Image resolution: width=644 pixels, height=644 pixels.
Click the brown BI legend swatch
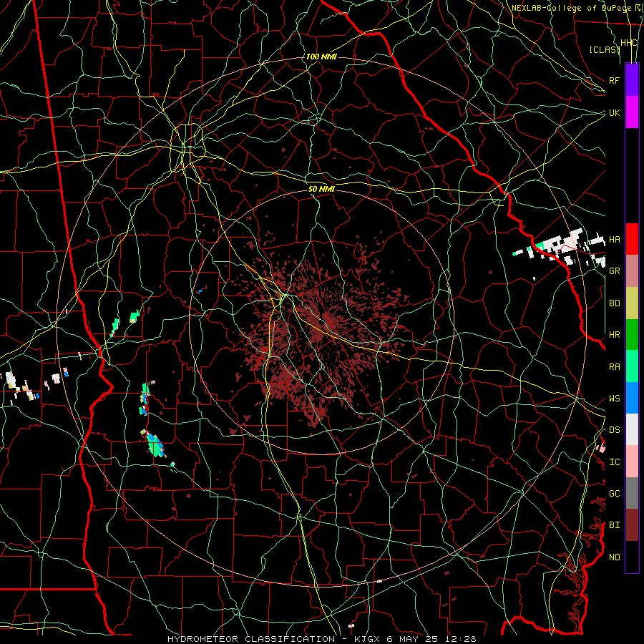click(x=632, y=525)
